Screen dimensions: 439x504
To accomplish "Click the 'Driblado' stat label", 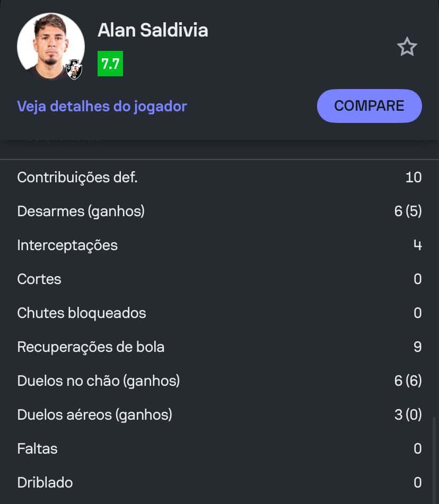I will tap(45, 482).
